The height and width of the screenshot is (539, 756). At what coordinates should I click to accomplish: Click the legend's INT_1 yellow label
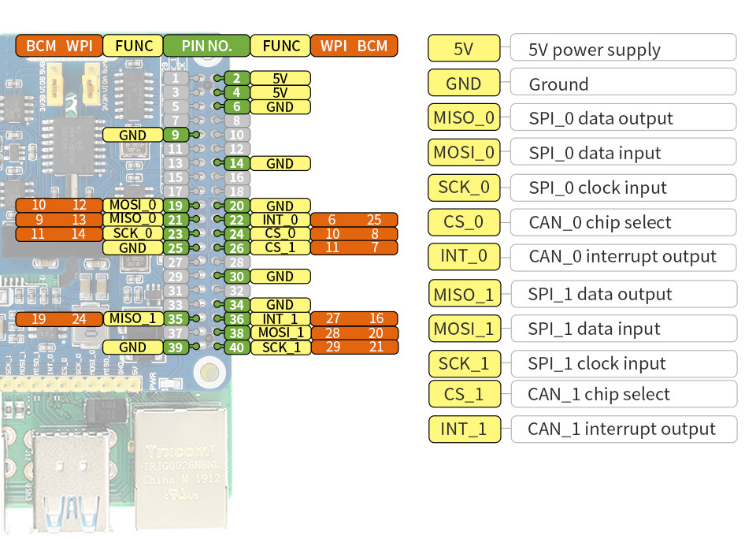pos(464,429)
